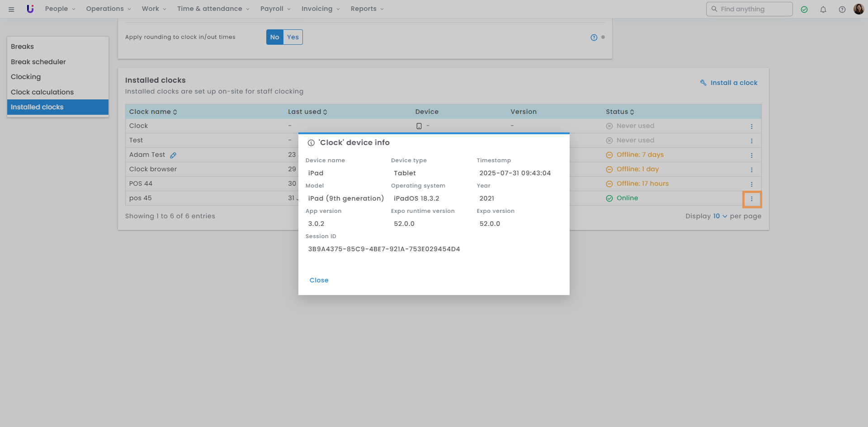Go to Clock calculations section
The image size is (868, 427).
pos(42,92)
